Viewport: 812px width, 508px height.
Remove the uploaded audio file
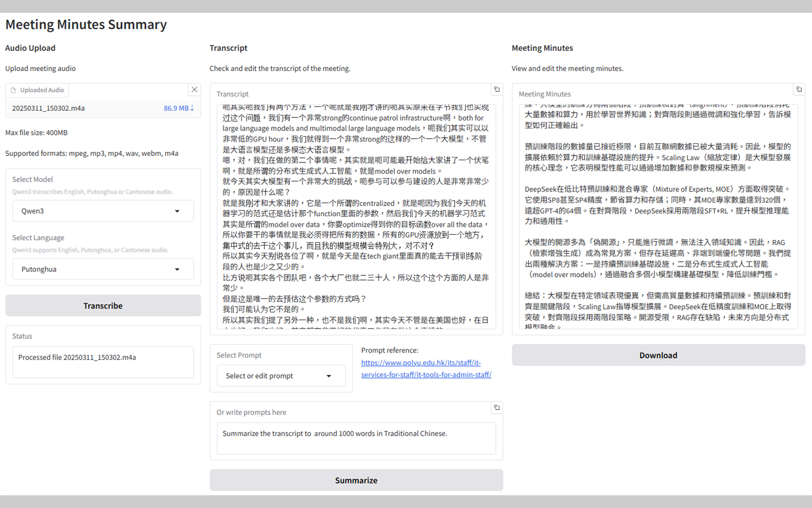pyautogui.click(x=194, y=89)
